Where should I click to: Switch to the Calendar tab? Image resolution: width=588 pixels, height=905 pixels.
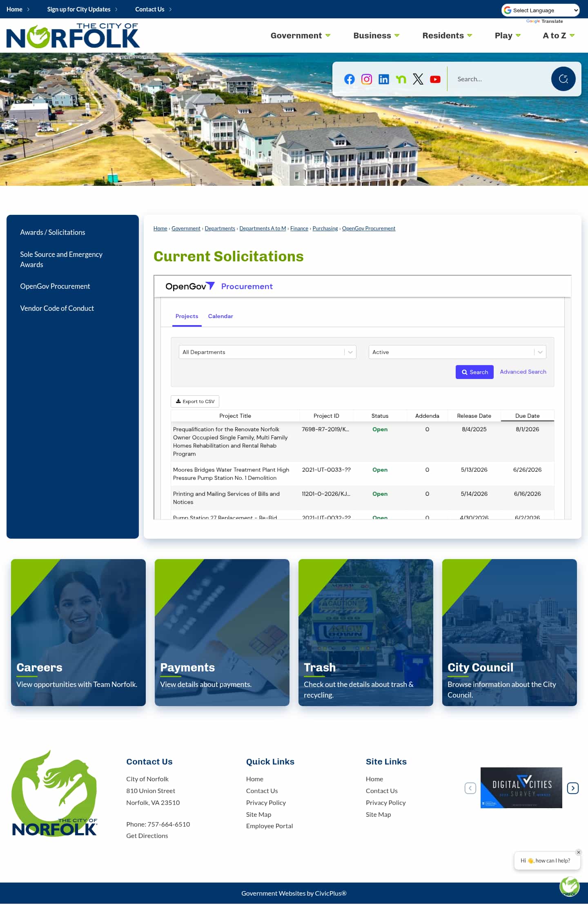220,316
